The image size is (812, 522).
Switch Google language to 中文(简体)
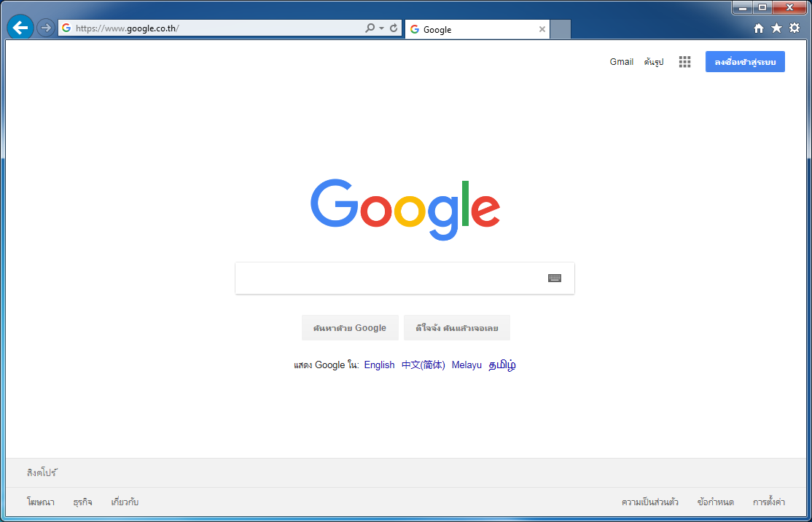click(x=423, y=365)
